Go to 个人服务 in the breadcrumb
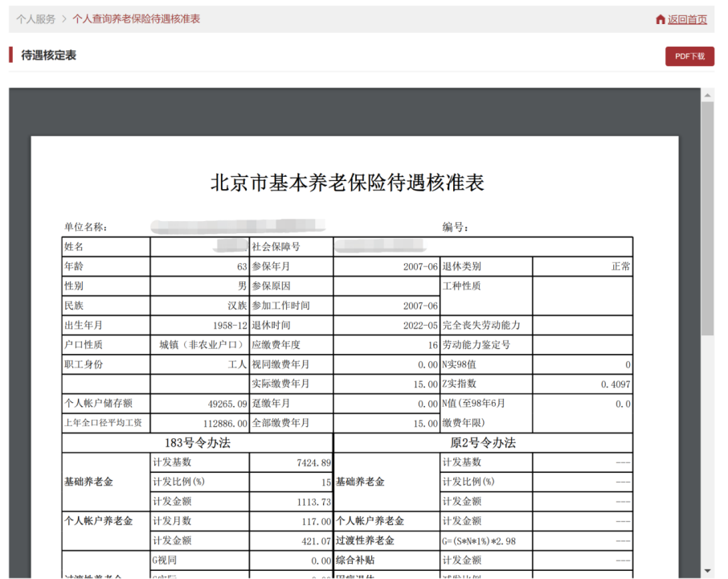The width and height of the screenshot is (728, 579). (36, 18)
